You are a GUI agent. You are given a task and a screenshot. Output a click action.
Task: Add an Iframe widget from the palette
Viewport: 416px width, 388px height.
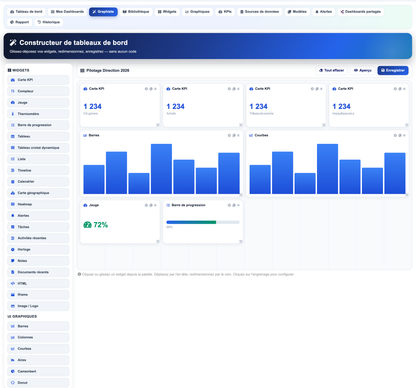pos(38,295)
